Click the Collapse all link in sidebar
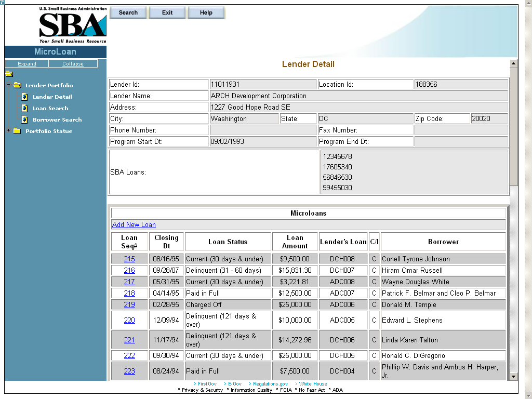The height and width of the screenshot is (399, 532). coord(73,64)
